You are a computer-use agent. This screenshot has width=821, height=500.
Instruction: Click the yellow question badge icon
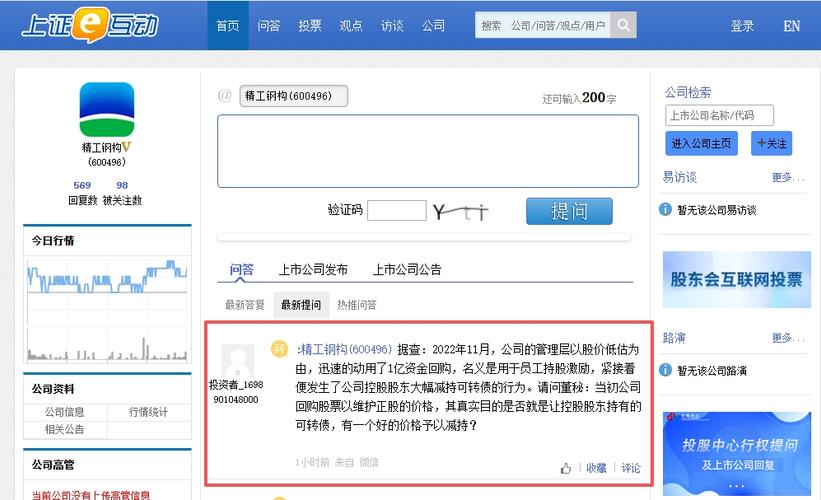point(280,349)
